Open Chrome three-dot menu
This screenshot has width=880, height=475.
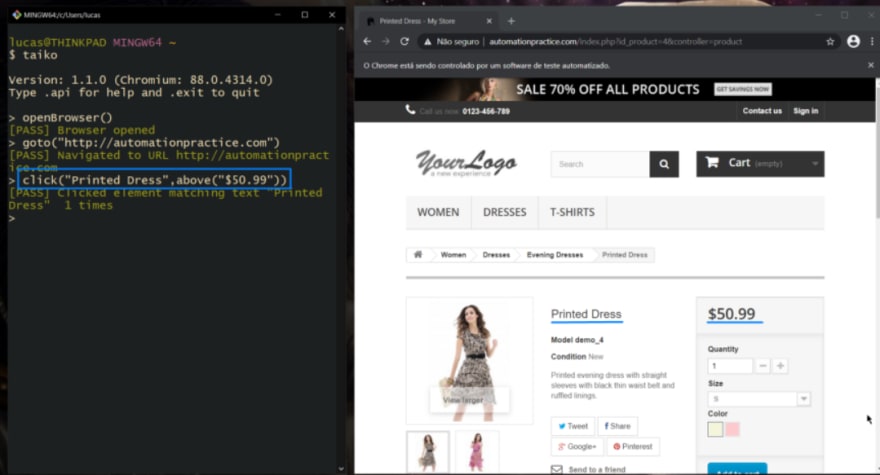click(872, 42)
